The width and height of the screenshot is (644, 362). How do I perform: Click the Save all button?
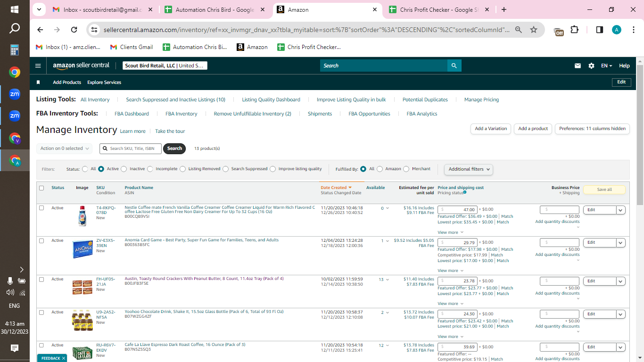[x=604, y=190]
